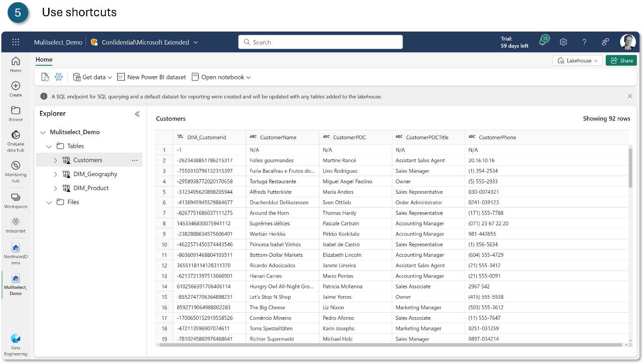Image resolution: width=644 pixels, height=364 pixels.
Task: Click the 'Tortuga Restaurante' cell
Action: click(282, 182)
